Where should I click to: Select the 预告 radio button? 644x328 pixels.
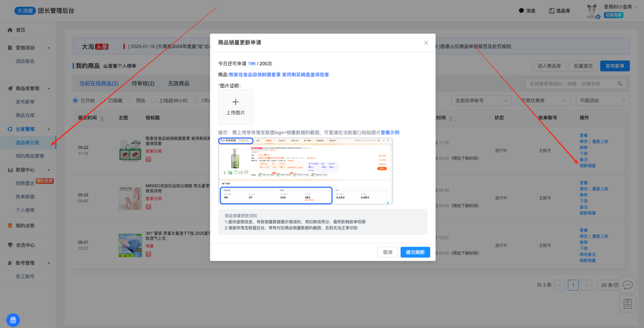click(131, 100)
